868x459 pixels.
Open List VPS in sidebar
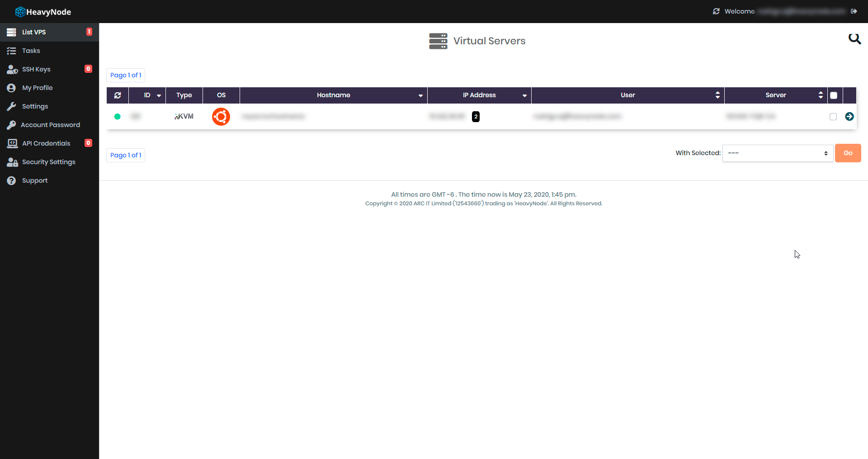tap(49, 32)
